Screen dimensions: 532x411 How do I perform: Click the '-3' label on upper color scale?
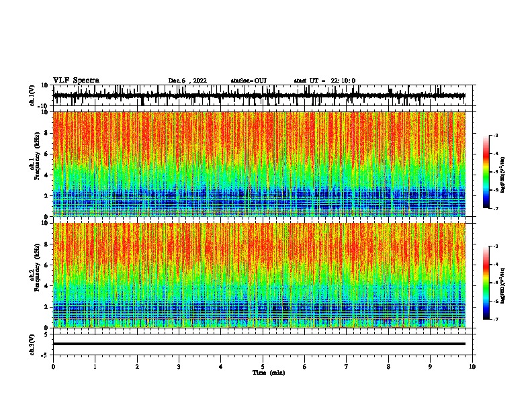496,136
